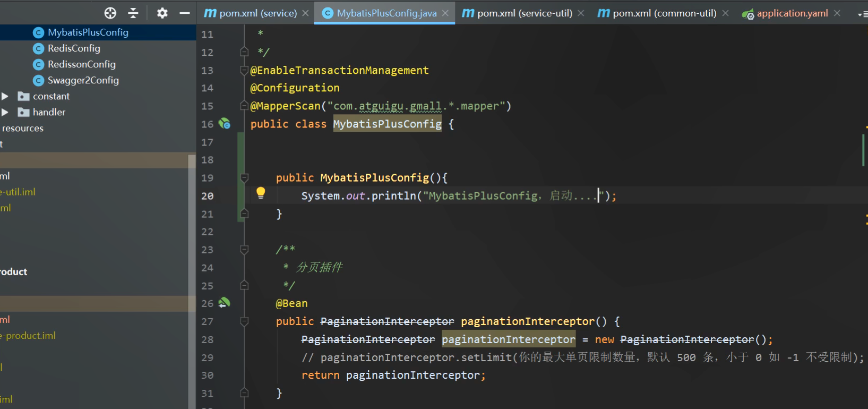Fold the constructor at line 19

pyautogui.click(x=244, y=177)
